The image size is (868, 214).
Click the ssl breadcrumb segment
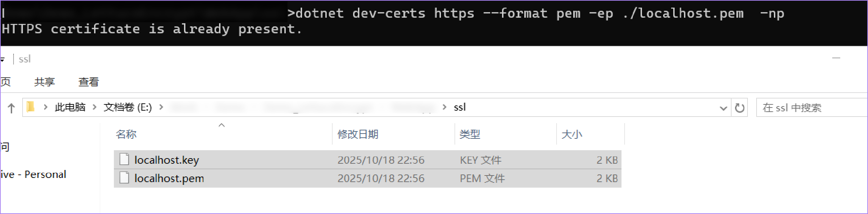(x=460, y=107)
